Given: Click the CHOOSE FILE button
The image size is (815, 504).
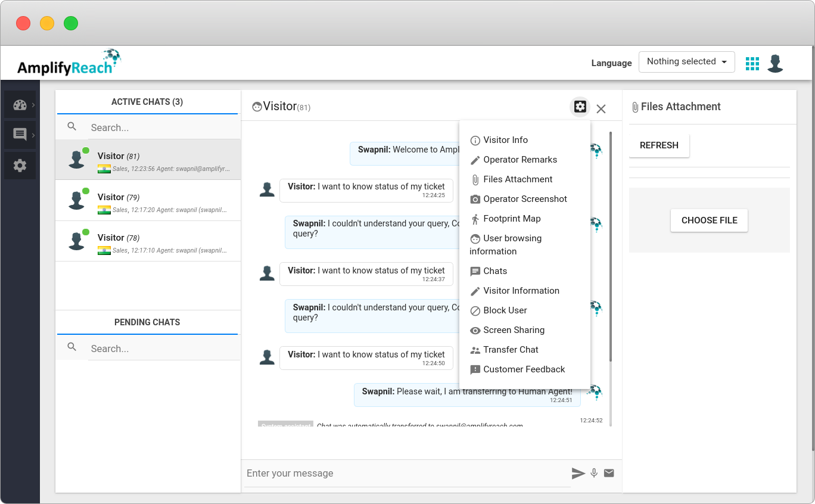Looking at the screenshot, I should 709,220.
